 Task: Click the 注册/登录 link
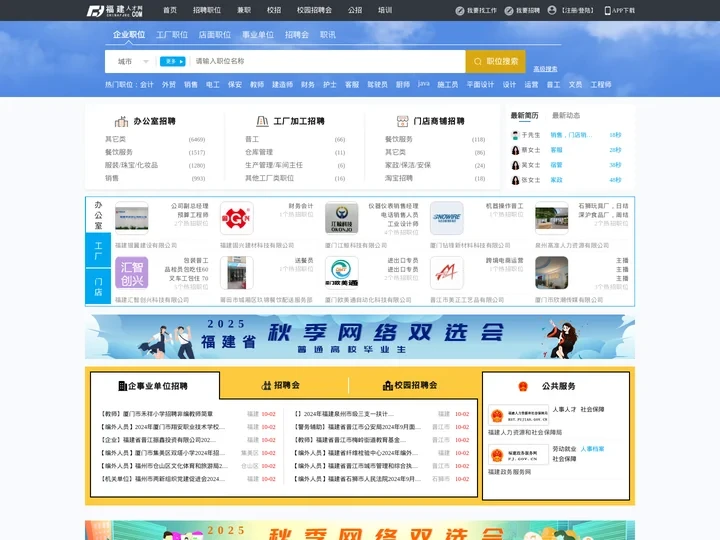click(x=578, y=11)
